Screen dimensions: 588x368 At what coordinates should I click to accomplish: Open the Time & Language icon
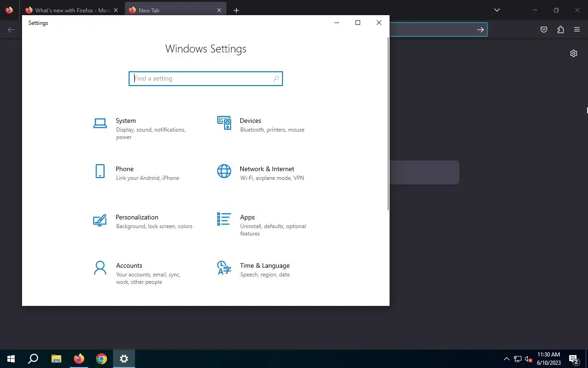tap(224, 268)
